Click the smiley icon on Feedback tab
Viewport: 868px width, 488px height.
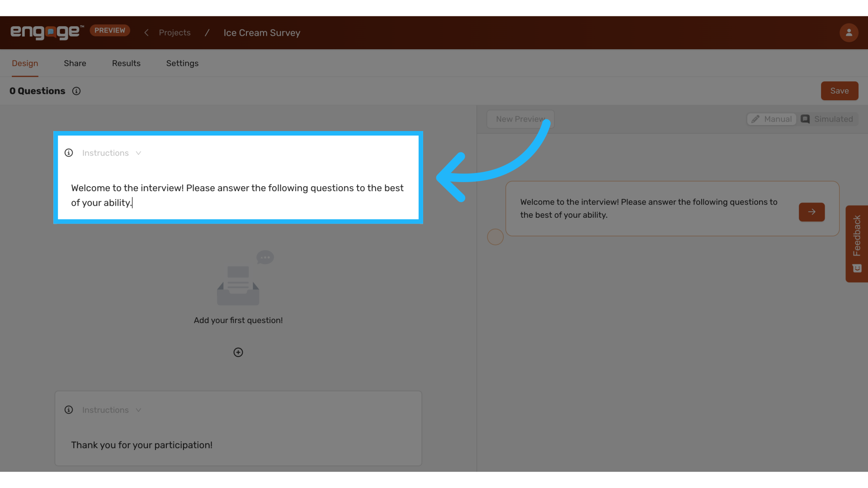click(x=857, y=268)
